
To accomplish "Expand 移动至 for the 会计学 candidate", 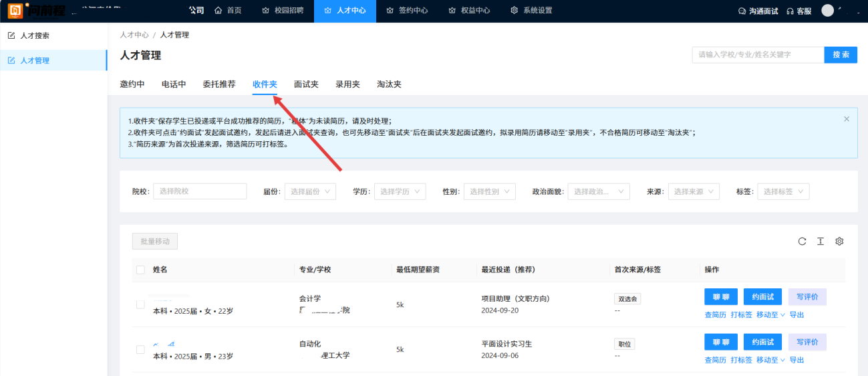I will [x=770, y=314].
